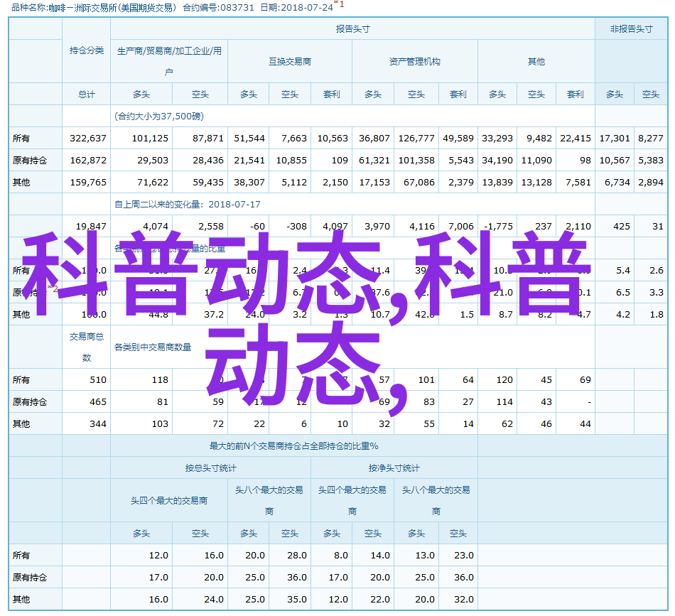Click the trader count 118 in 所有 row
Screen dimensions: 675x616
click(160, 379)
